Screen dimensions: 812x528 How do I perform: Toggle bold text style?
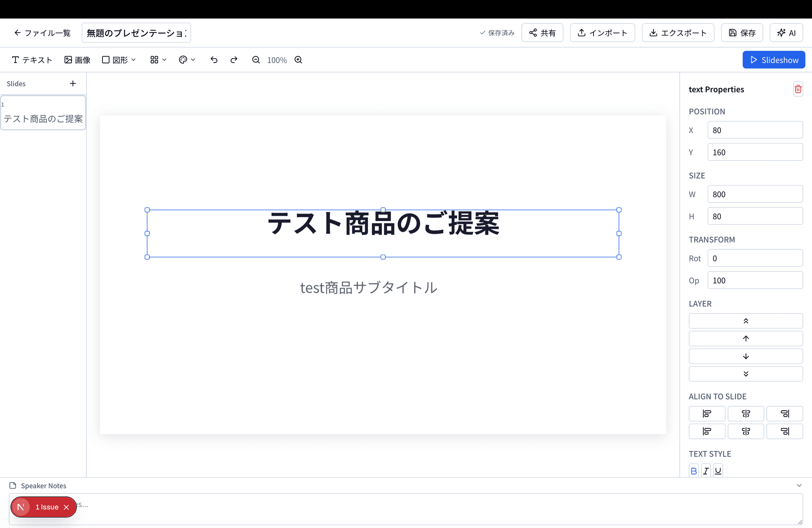pos(693,471)
